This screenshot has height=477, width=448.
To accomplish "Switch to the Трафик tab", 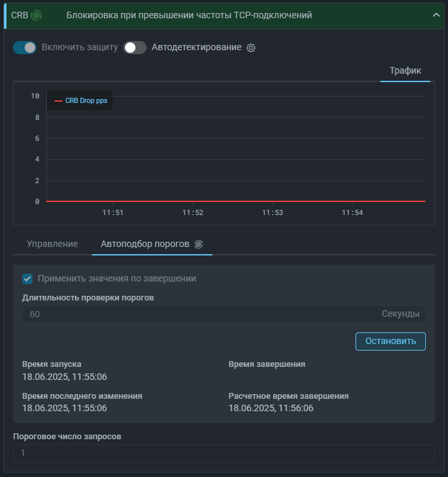I will (x=405, y=70).
